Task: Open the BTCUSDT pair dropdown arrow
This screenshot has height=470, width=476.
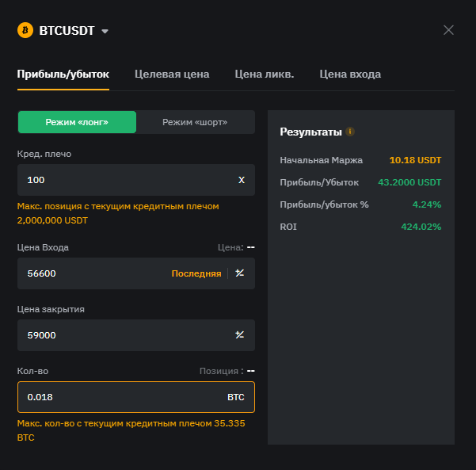Action: point(105,31)
